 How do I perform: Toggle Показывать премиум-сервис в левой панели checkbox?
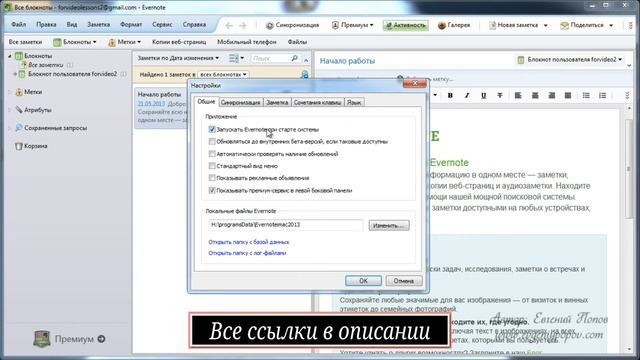coord(212,190)
